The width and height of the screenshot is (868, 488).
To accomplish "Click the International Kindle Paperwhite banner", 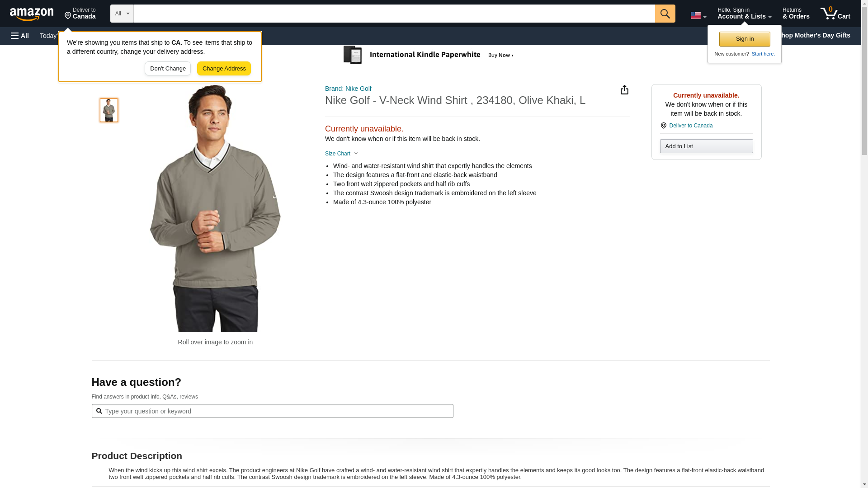I will (x=429, y=55).
